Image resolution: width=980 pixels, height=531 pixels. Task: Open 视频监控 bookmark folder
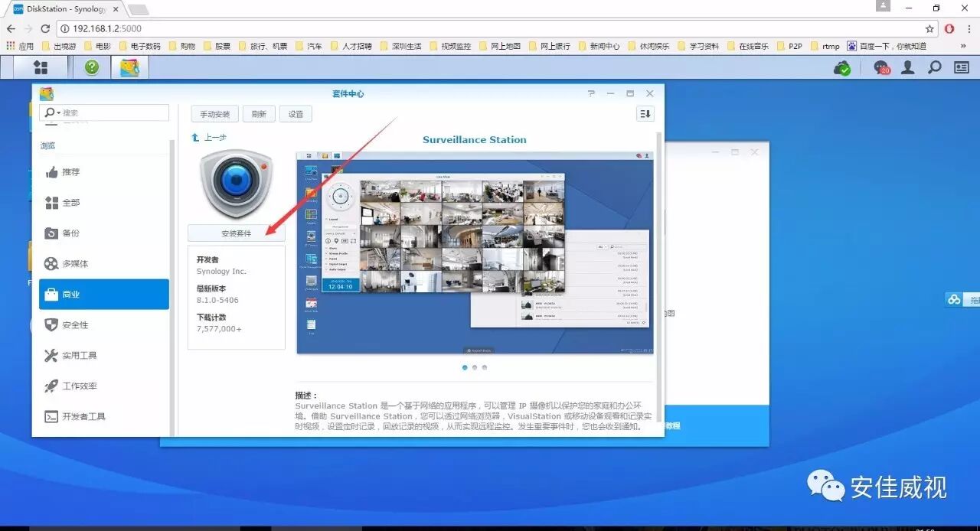point(450,46)
